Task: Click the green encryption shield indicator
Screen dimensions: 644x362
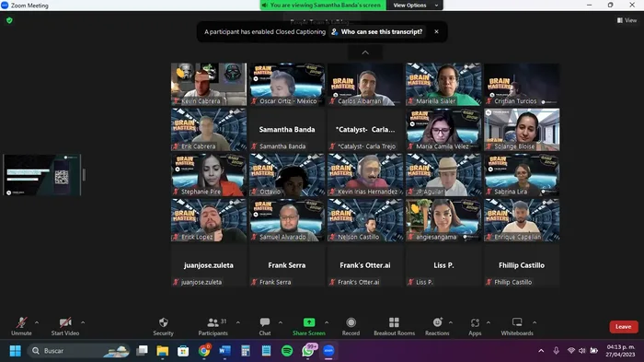Action: coord(9,20)
